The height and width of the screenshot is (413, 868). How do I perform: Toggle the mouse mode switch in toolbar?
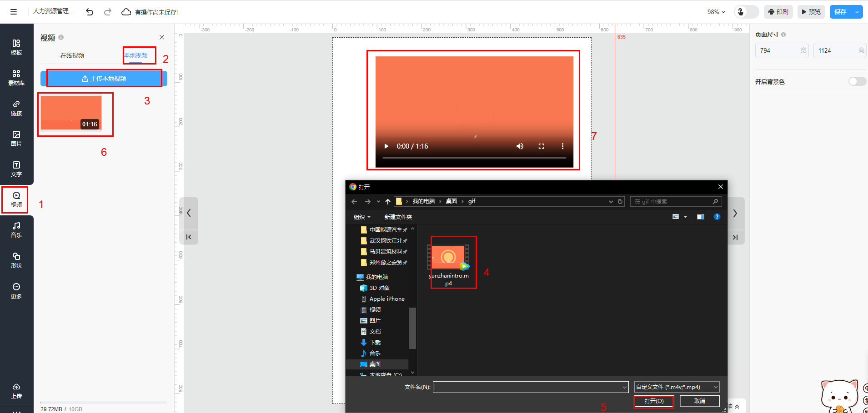point(746,12)
